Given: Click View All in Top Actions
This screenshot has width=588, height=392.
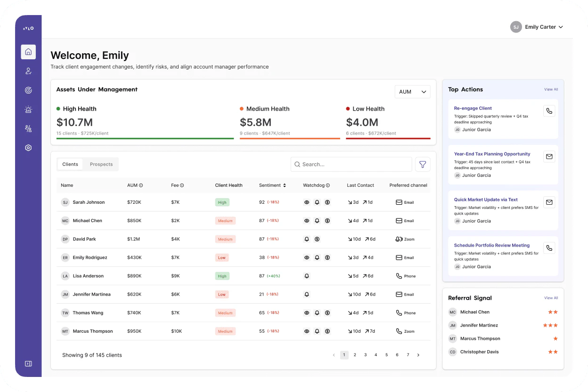Looking at the screenshot, I should coord(551,89).
